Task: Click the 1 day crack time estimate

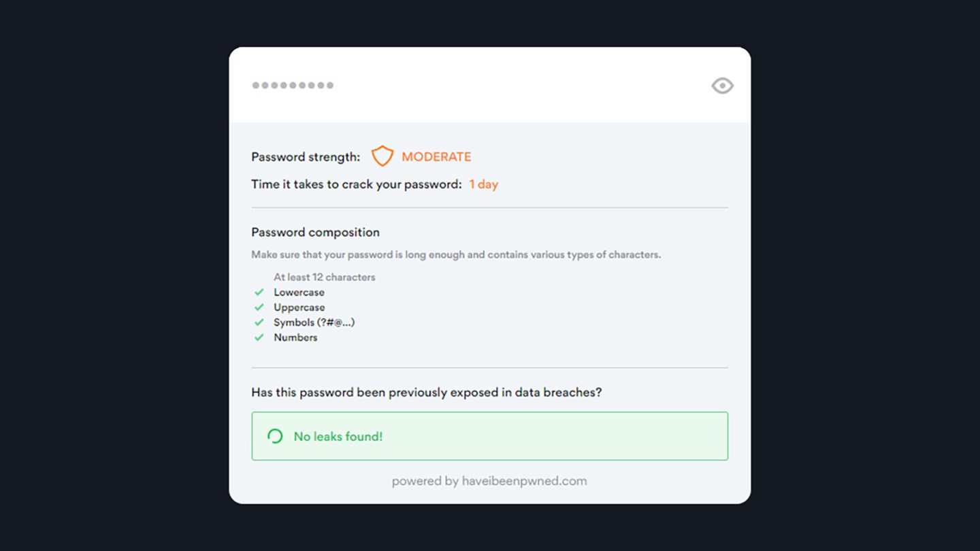Action: tap(483, 184)
